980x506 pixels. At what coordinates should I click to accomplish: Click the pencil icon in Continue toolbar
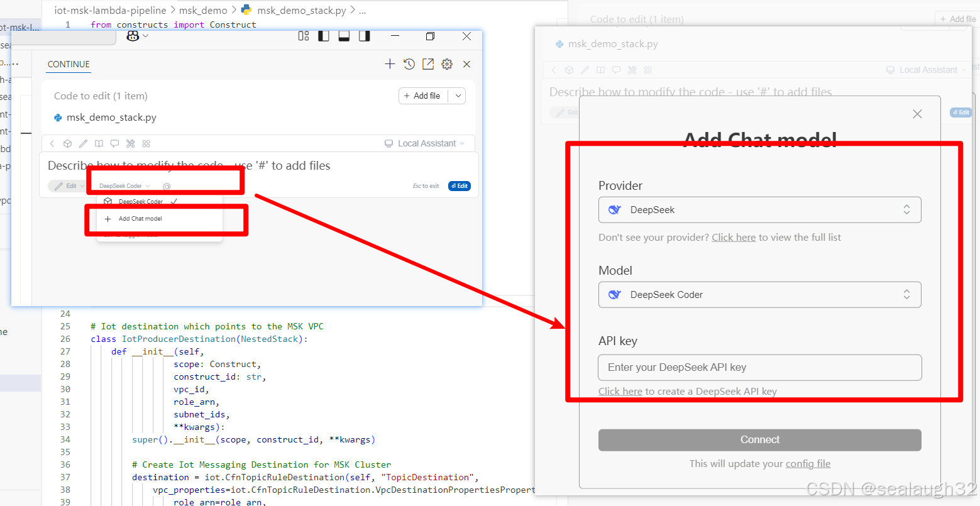pos(83,143)
